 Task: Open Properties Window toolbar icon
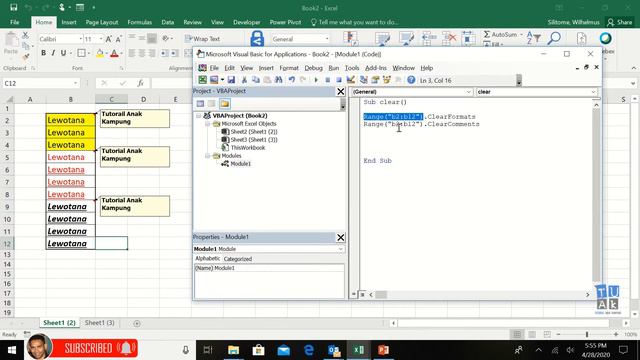pyautogui.click(x=375, y=80)
